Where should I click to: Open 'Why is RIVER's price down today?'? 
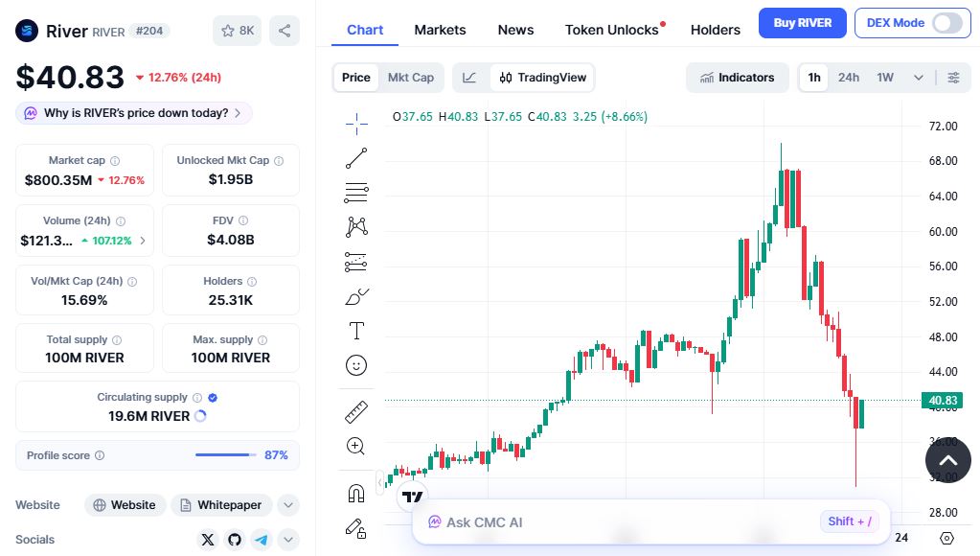point(135,113)
